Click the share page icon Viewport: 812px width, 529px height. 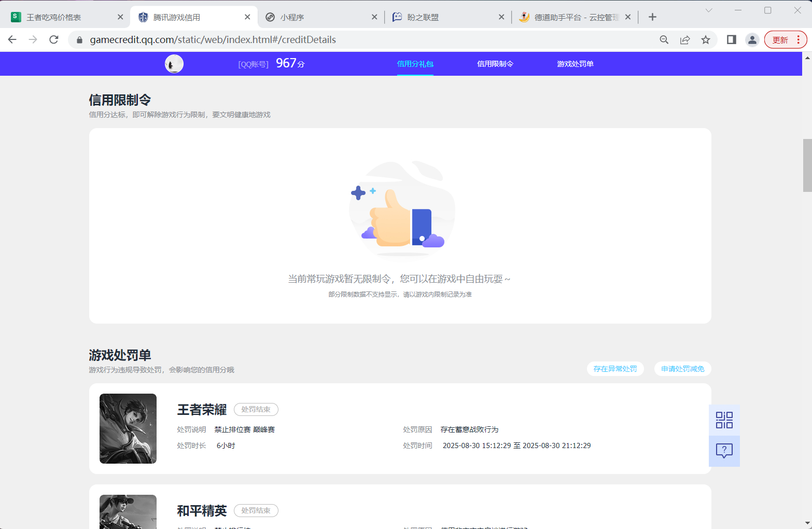685,40
